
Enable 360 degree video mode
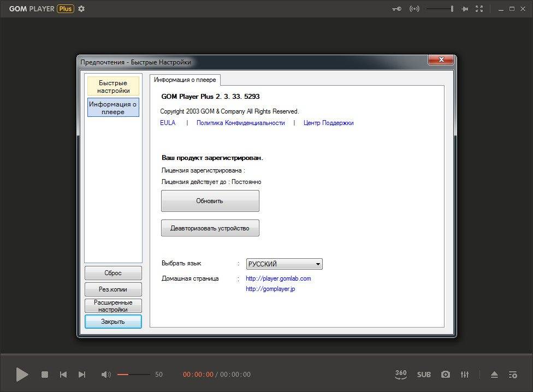pos(401,375)
